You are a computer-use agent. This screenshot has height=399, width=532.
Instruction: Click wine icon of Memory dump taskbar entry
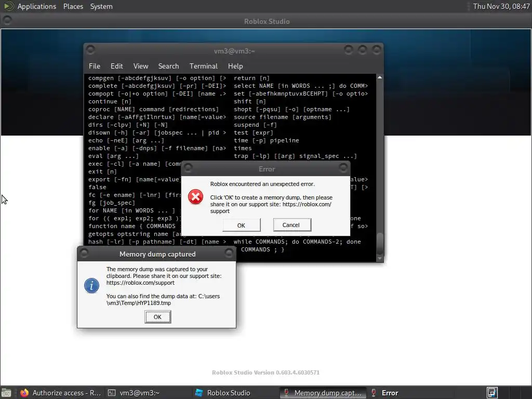[286, 393]
